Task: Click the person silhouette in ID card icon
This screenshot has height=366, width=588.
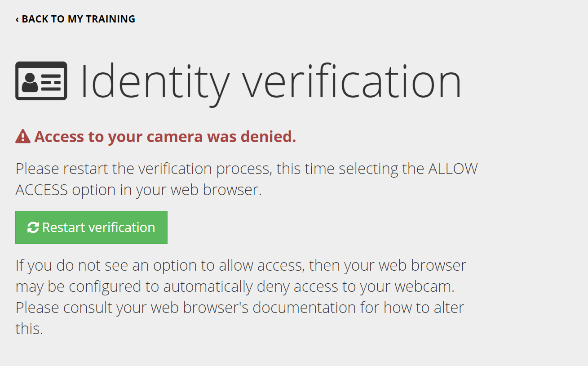Action: click(x=30, y=83)
